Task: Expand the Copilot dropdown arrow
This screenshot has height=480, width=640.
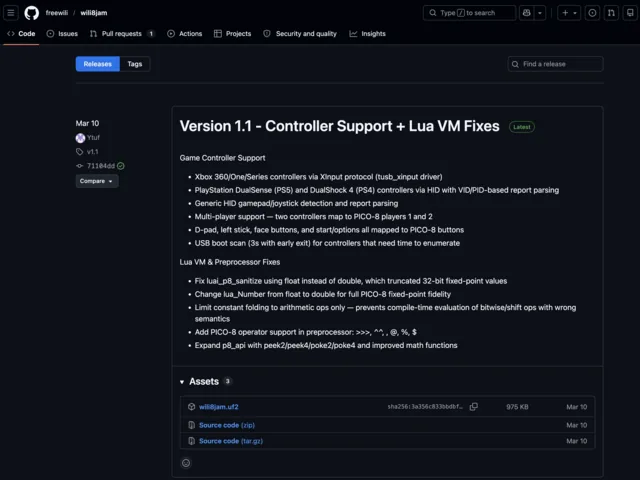Action: click(540, 13)
